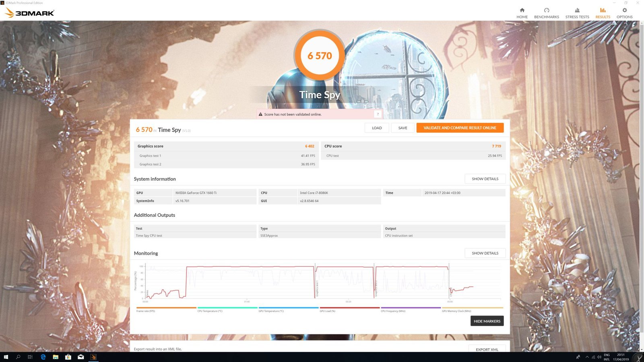Open the taskbar clock showing 20:51
This screenshot has width=644, height=362.
pos(621,357)
